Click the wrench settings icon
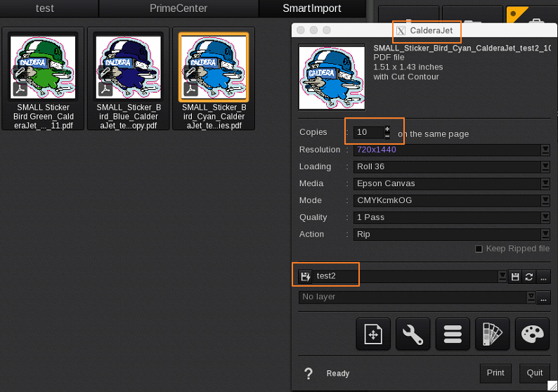The height and width of the screenshot is (392, 558). pos(413,334)
